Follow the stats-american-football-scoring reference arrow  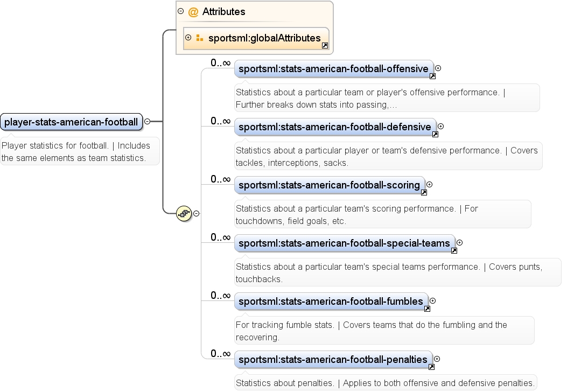coord(424,193)
